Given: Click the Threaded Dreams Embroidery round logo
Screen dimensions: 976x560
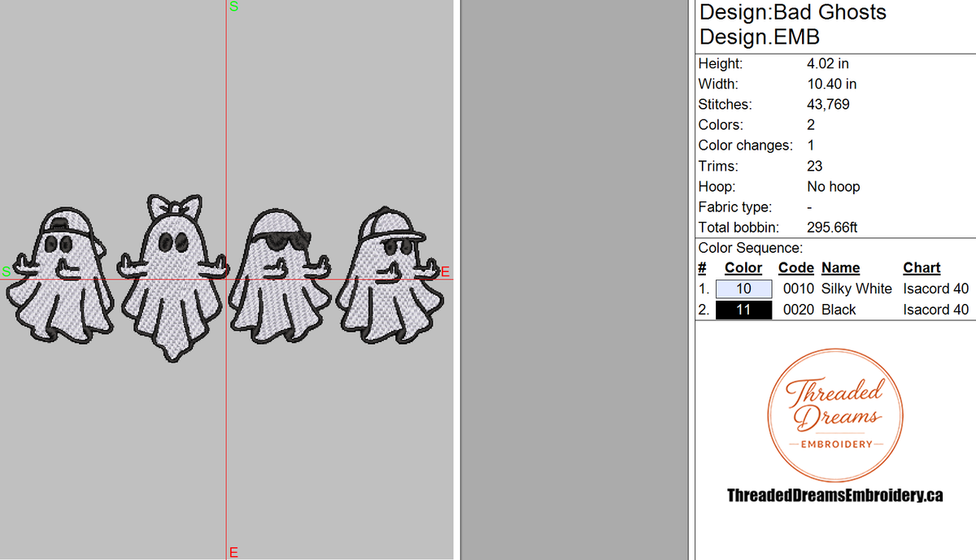Looking at the screenshot, I should tap(835, 415).
